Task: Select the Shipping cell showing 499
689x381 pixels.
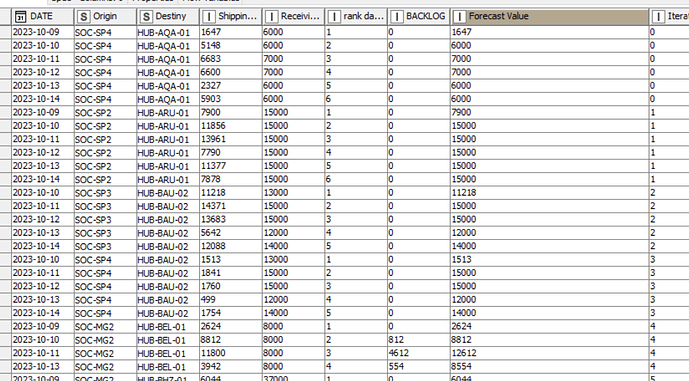Action: coord(230,300)
